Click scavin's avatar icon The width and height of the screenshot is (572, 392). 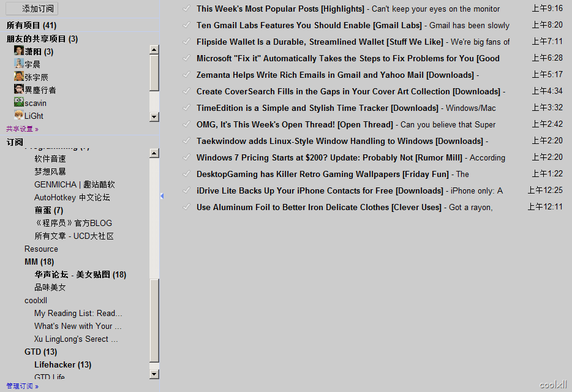coord(19,102)
